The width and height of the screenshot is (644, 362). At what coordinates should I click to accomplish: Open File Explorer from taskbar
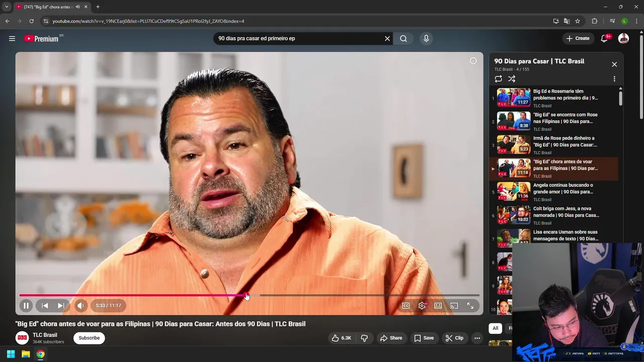point(26,354)
